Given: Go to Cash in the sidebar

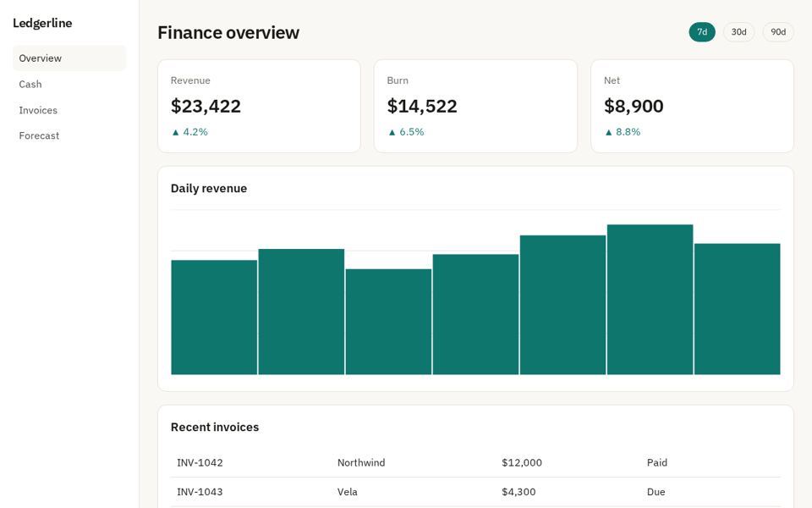Looking at the screenshot, I should click(69, 84).
